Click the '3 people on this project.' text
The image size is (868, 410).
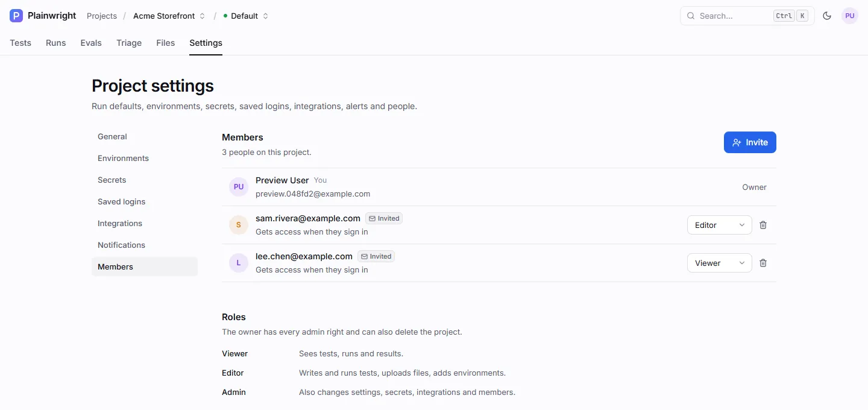266,153
